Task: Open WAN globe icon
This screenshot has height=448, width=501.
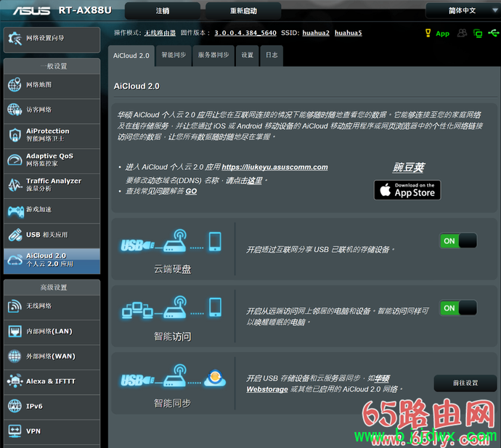Action: point(15,357)
